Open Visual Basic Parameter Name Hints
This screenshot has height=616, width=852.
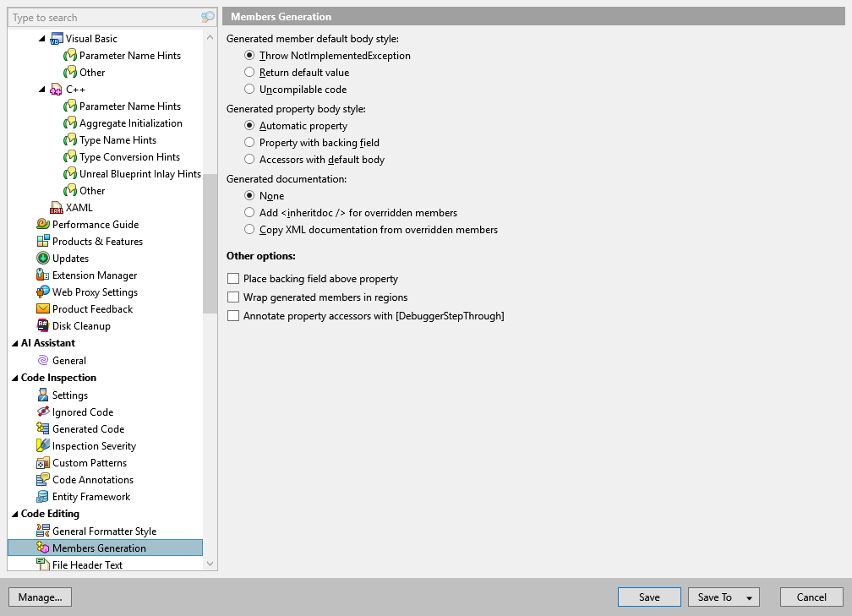tap(130, 56)
